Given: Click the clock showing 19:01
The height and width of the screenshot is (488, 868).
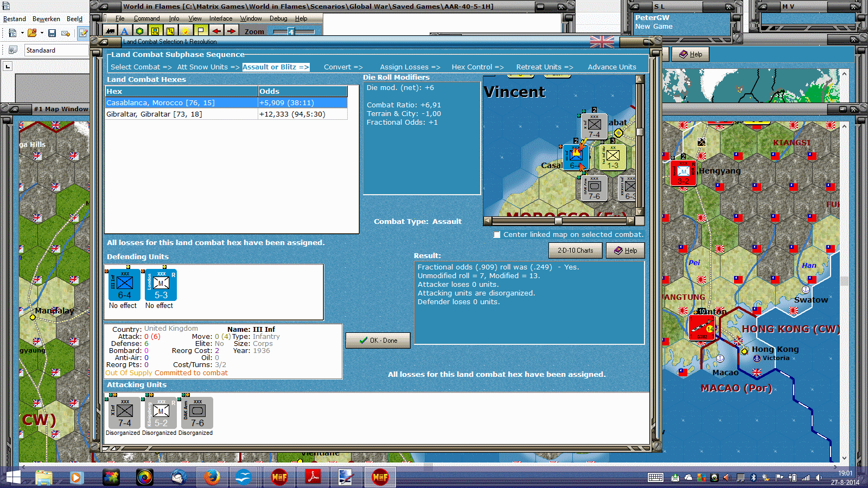Looking at the screenshot, I should pos(845,473).
